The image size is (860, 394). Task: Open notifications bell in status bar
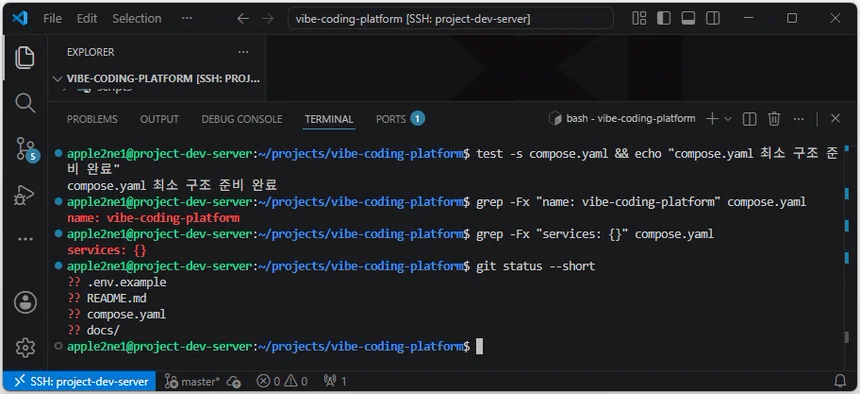coord(840,381)
